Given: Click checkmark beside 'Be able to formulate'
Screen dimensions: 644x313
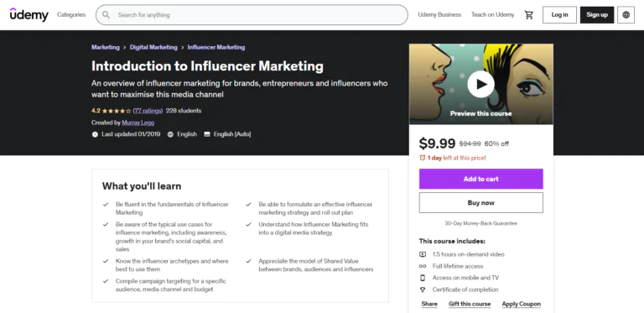Looking at the screenshot, I should click(x=248, y=204).
